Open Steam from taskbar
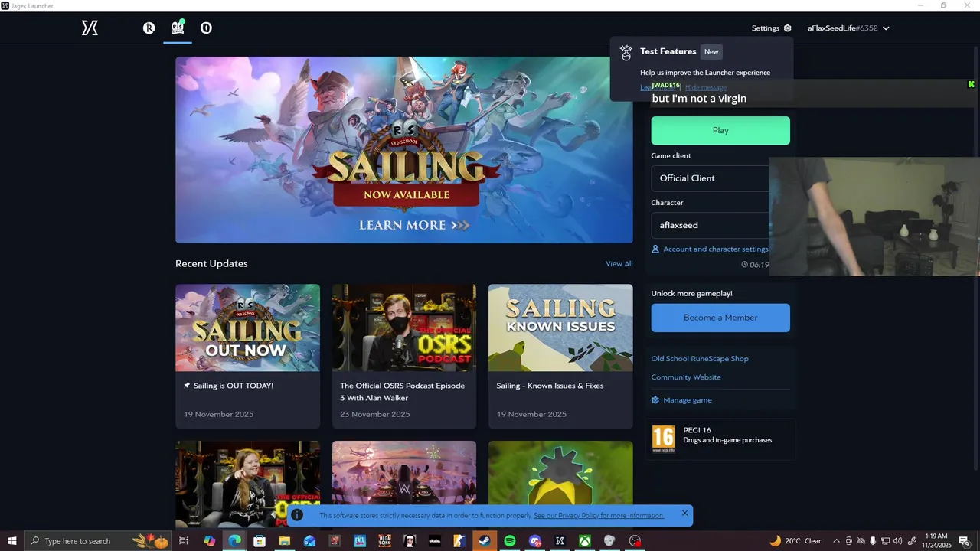 coord(485,541)
